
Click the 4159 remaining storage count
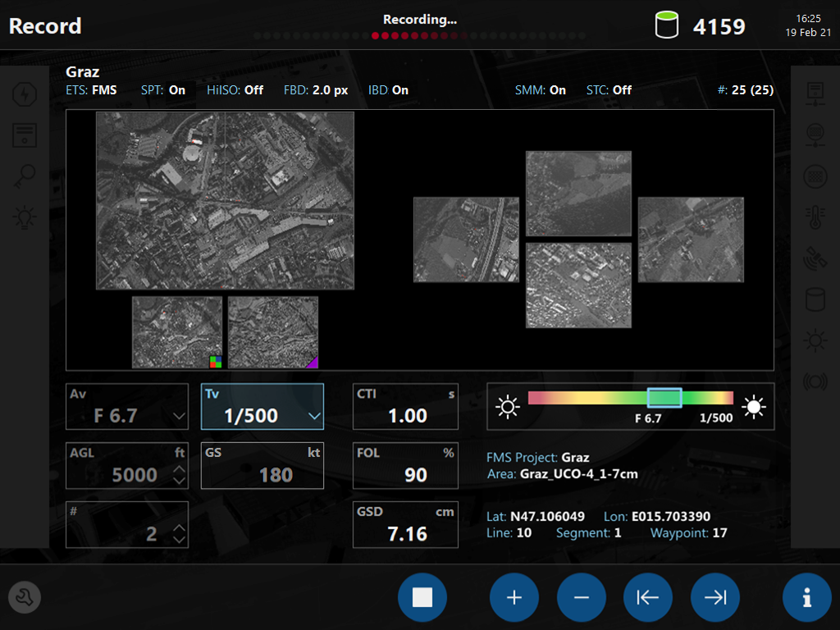tap(719, 26)
